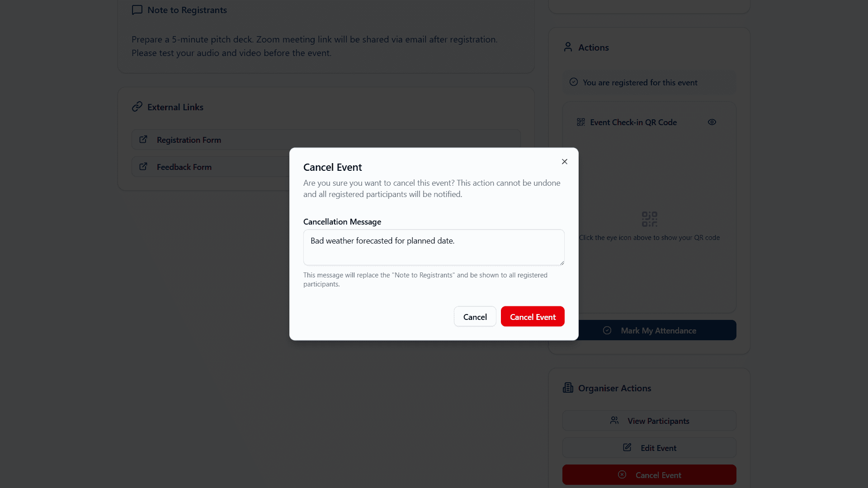Open the Feedback Form external link
This screenshot has width=868, height=488.
pyautogui.click(x=184, y=167)
